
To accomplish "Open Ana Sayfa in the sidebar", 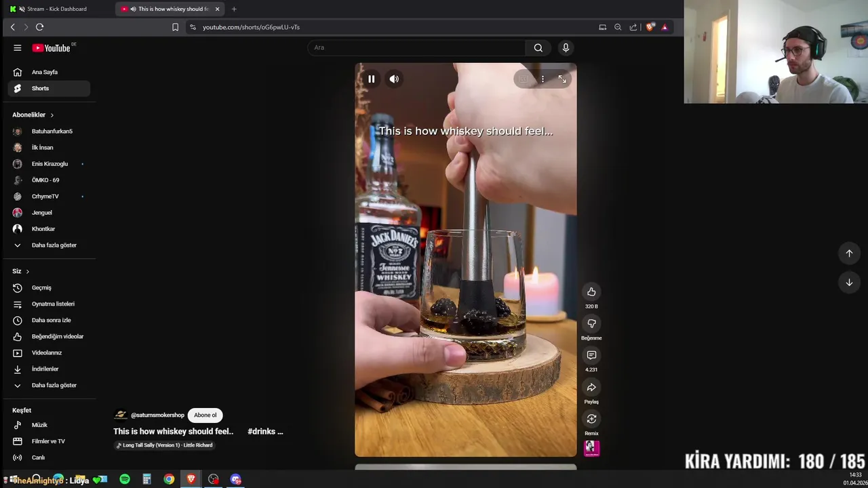I will (49, 72).
